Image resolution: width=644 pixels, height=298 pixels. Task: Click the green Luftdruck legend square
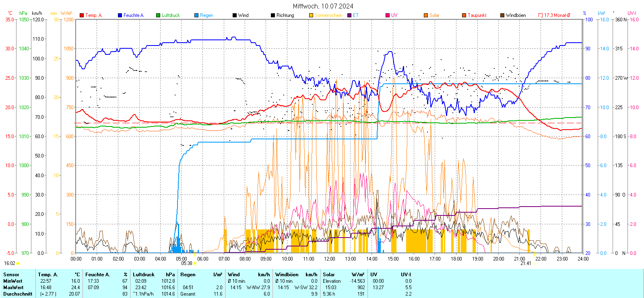tap(158, 15)
